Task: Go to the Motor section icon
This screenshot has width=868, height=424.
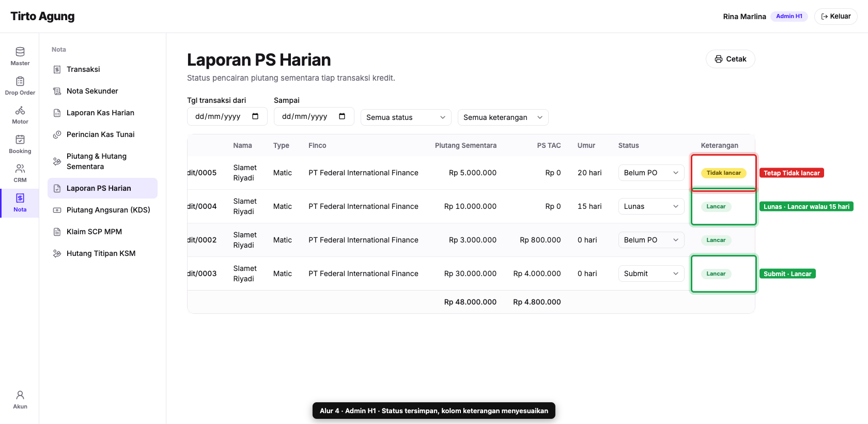Action: point(20,110)
